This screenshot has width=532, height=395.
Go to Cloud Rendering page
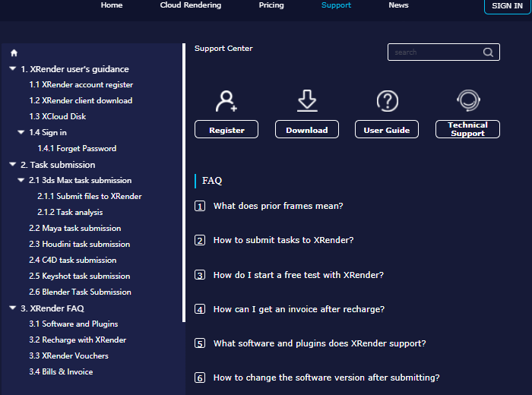point(191,5)
